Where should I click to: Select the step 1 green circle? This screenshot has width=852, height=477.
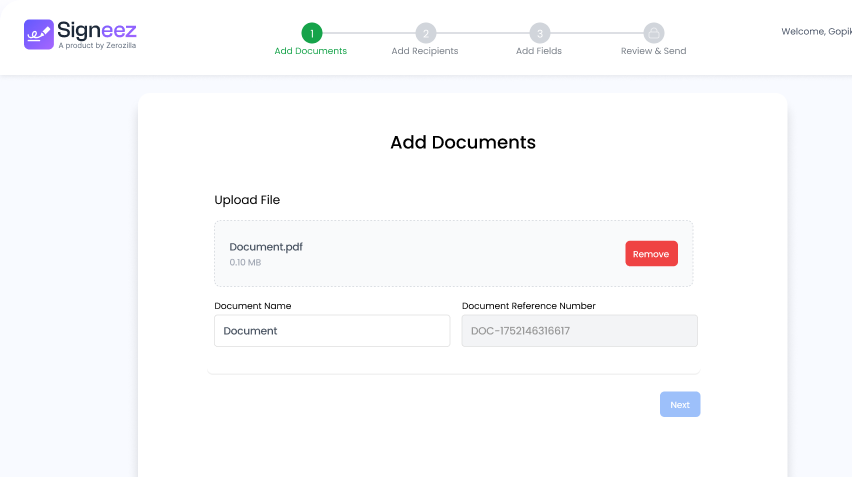pyautogui.click(x=311, y=33)
